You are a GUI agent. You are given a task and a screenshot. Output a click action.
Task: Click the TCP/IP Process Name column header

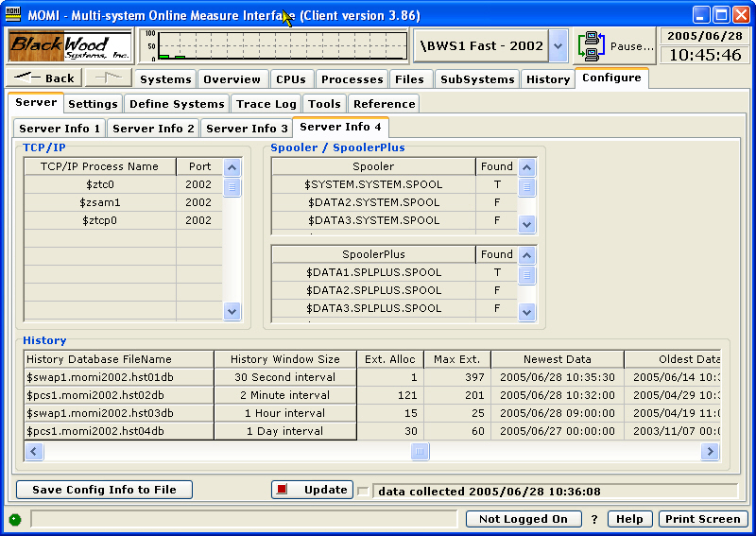coord(100,166)
